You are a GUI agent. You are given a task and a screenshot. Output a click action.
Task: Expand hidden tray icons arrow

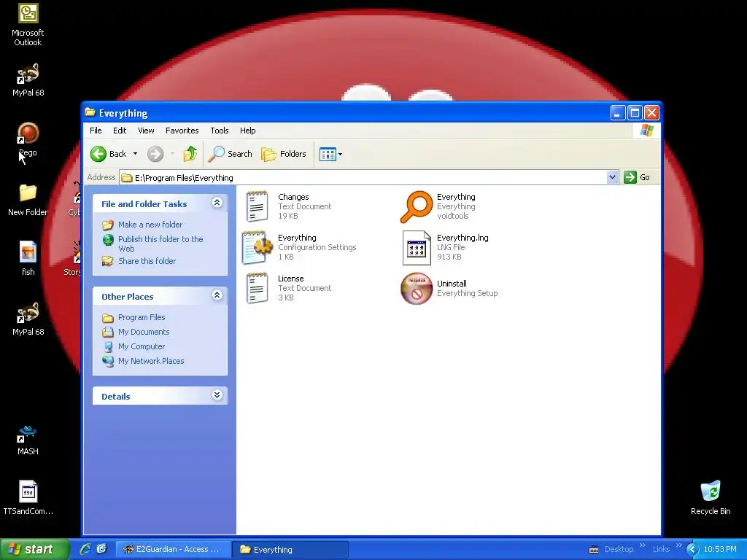point(692,550)
